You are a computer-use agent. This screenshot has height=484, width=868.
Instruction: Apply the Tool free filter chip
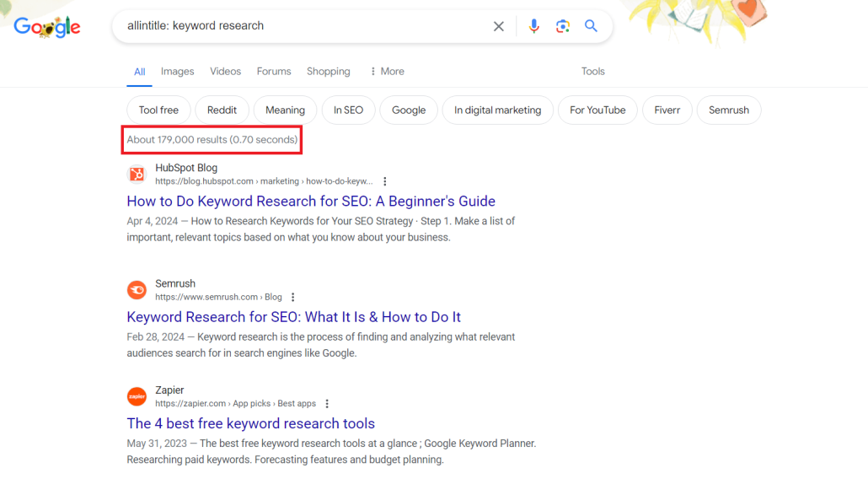pos(158,110)
